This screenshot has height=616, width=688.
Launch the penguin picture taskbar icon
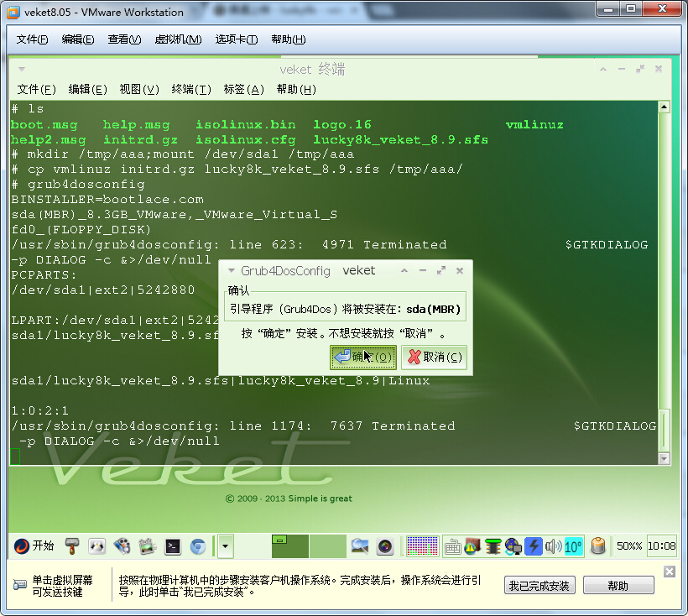click(97, 546)
